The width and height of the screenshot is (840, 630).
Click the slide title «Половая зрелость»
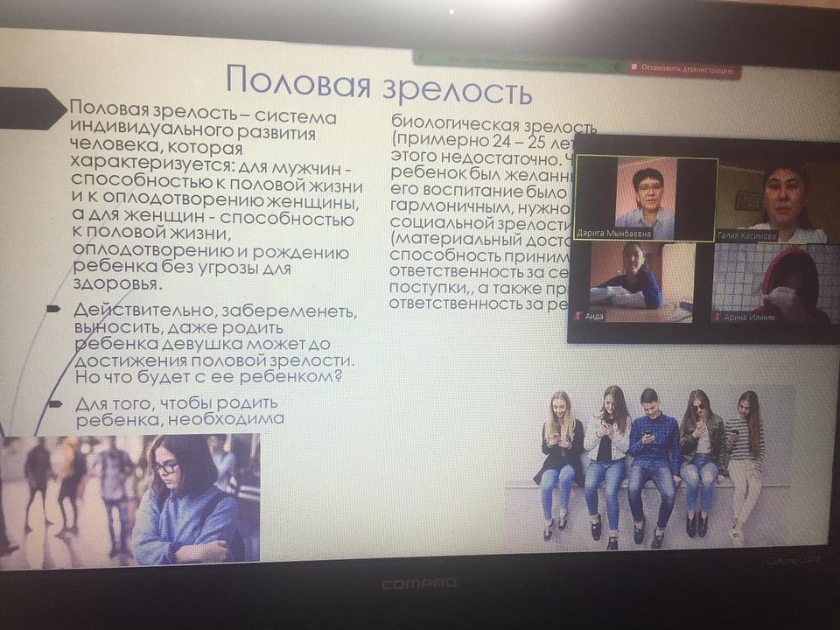[x=379, y=84]
